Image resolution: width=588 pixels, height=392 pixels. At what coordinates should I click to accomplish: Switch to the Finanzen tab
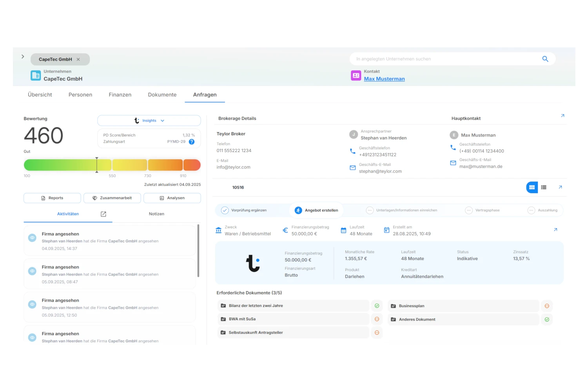click(120, 95)
